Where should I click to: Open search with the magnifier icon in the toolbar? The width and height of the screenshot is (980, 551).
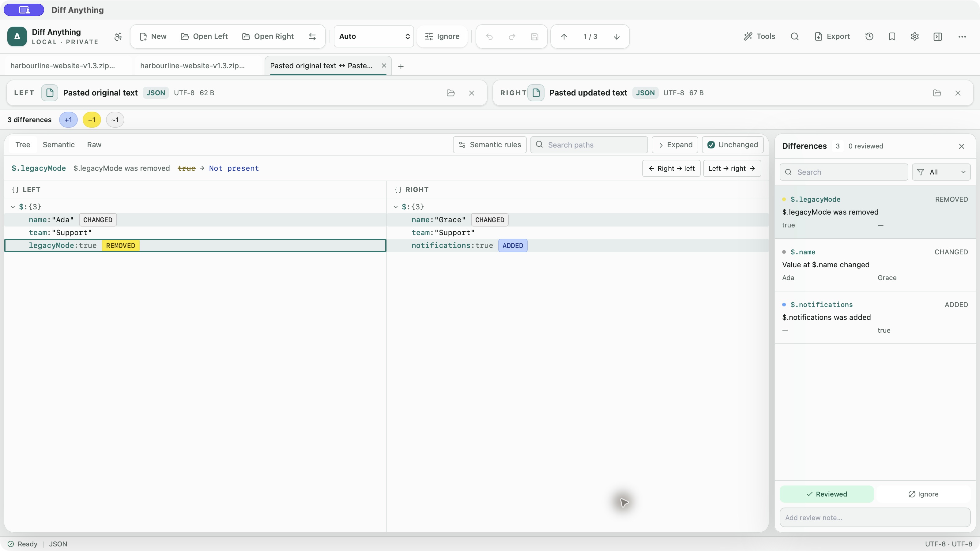(794, 36)
